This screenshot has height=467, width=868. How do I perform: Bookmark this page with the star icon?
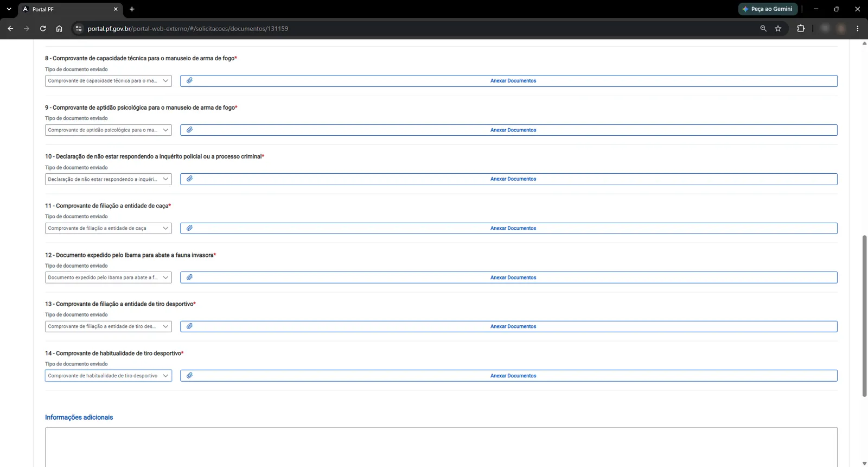point(778,28)
